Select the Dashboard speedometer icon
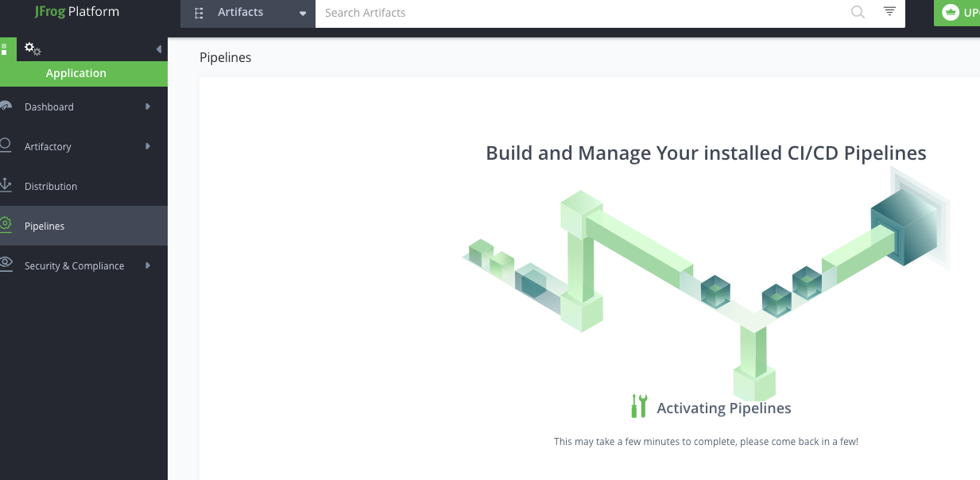Image resolution: width=980 pixels, height=480 pixels. (6, 106)
